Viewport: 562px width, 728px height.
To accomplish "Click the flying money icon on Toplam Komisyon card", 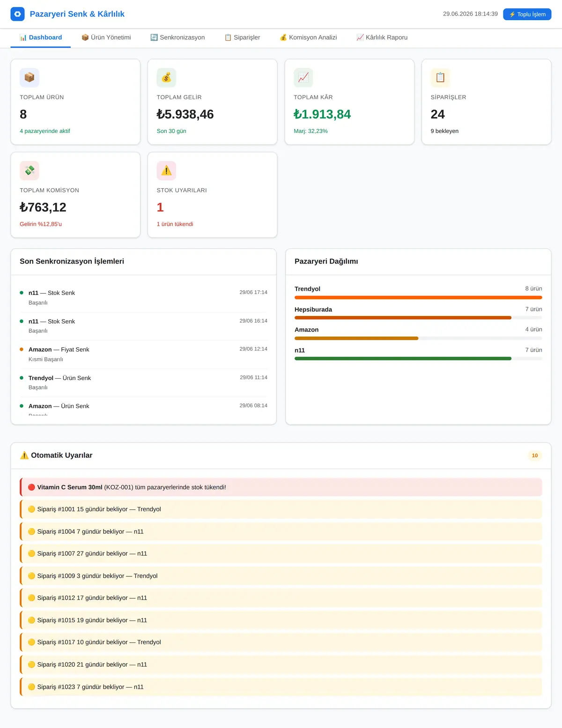I will pos(30,171).
